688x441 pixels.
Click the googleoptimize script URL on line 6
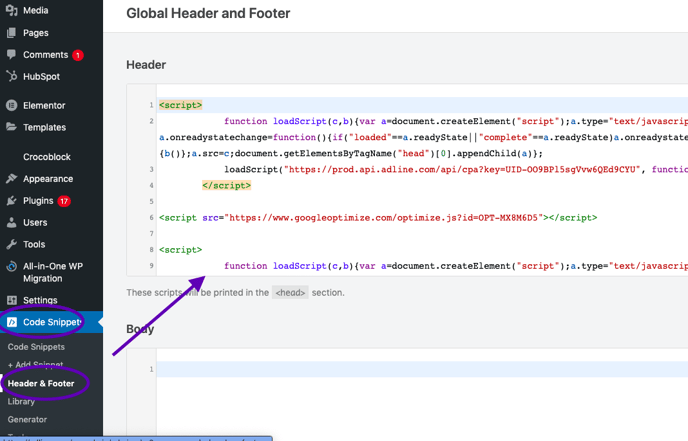coord(383,218)
